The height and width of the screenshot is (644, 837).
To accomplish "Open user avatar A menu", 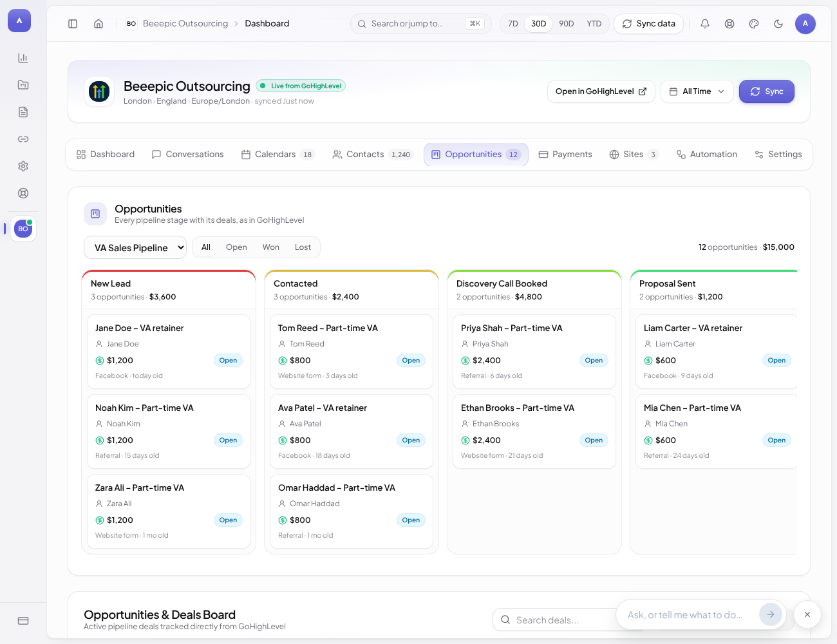I will [805, 24].
